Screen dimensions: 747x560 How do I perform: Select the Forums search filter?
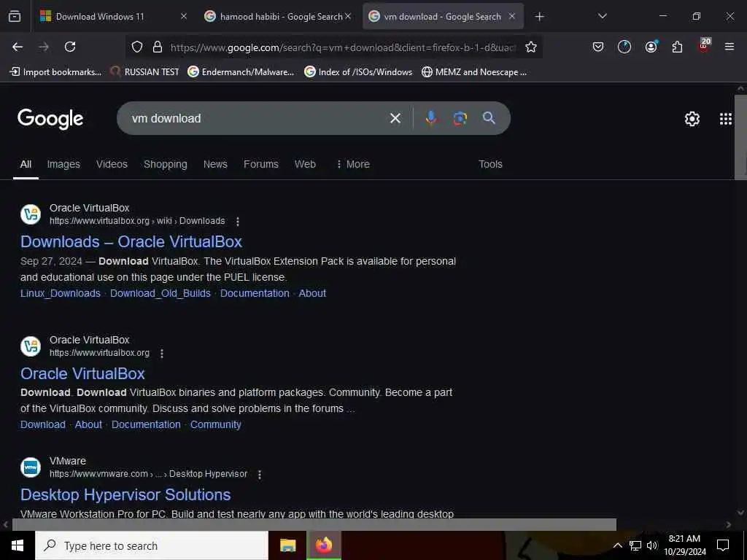click(x=261, y=164)
